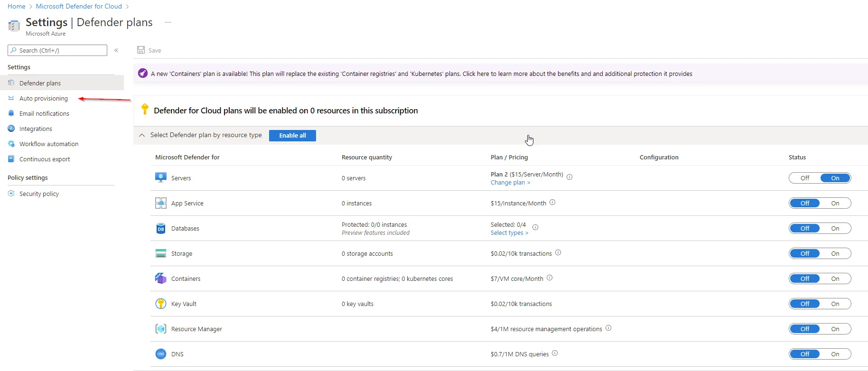Image resolution: width=868 pixels, height=371 pixels.
Task: Click the Plan / Pricing column header
Action: point(509,158)
